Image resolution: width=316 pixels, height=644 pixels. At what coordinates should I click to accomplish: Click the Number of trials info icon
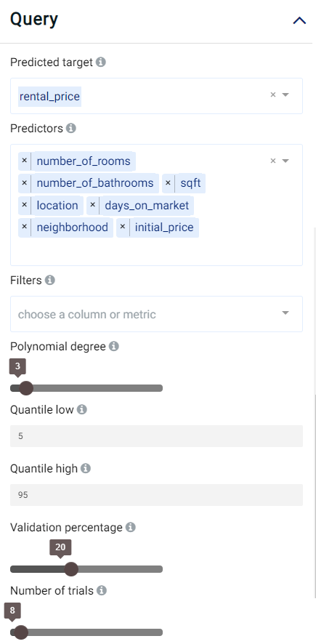click(102, 590)
